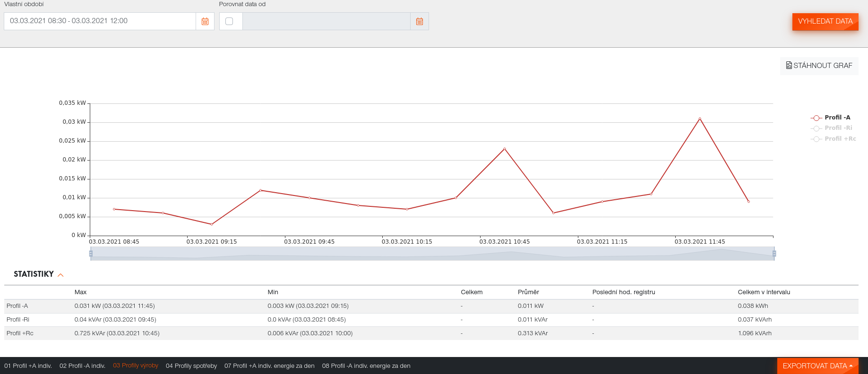Open the Exportovat data dropdown
This screenshot has height=374, width=868.
(817, 366)
